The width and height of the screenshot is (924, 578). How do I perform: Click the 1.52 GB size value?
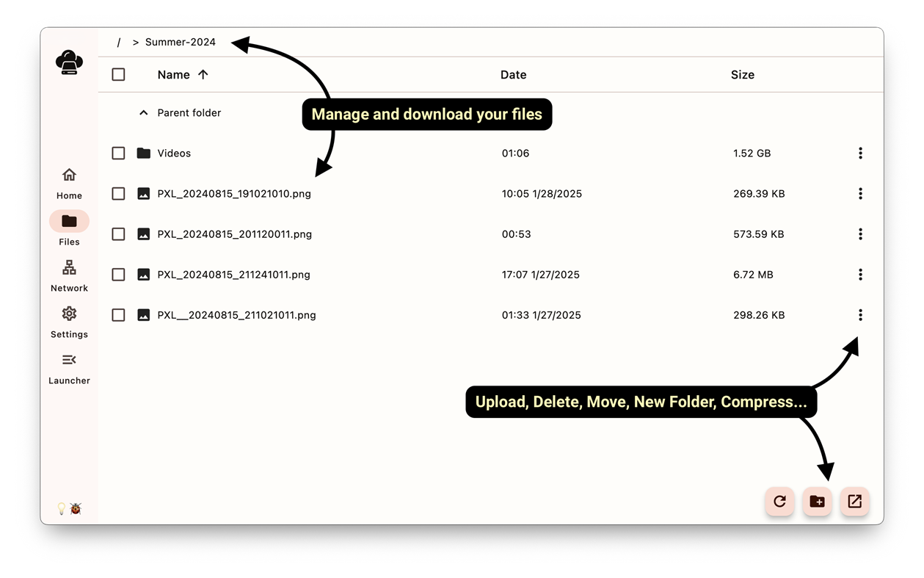(752, 153)
